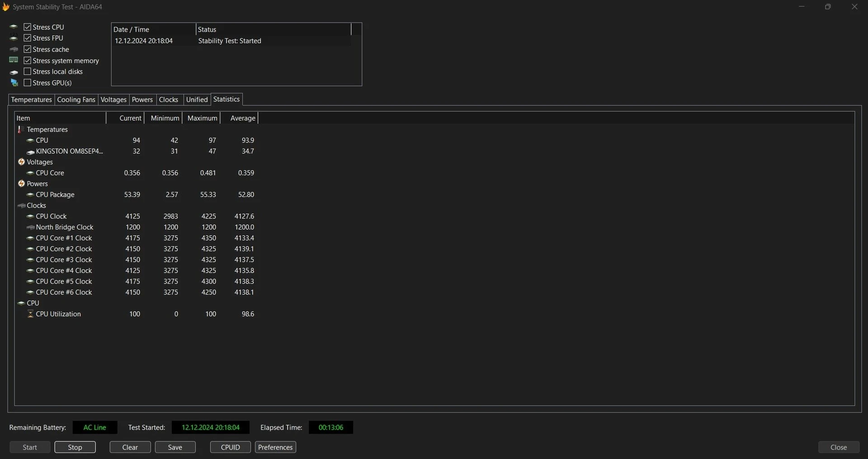Click the Close button at bottom right
The width and height of the screenshot is (868, 459).
point(839,447)
